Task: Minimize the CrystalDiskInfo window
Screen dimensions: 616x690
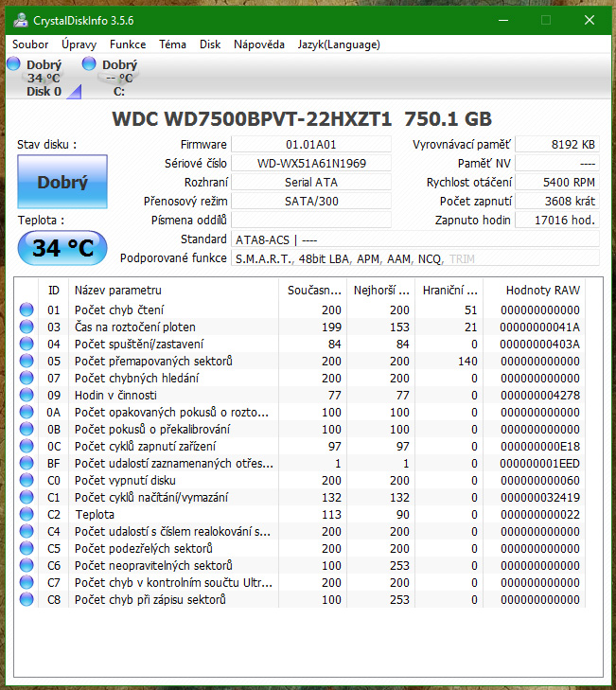Action: click(x=503, y=20)
